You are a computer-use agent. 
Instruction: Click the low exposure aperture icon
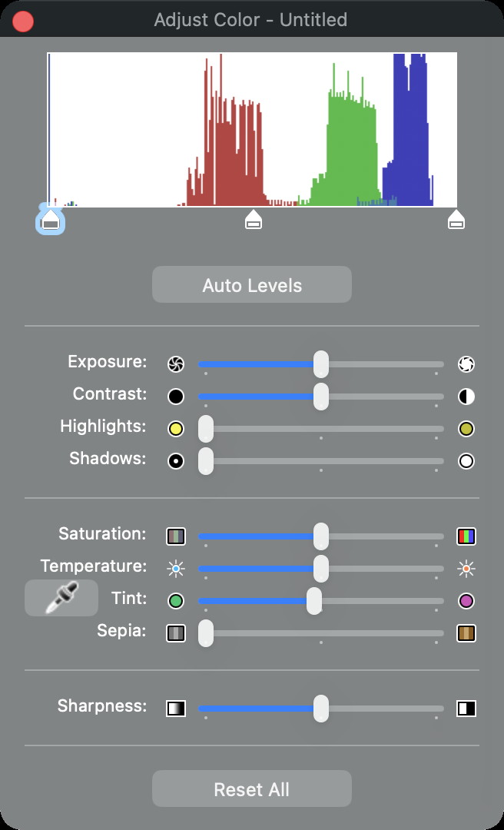click(x=176, y=364)
